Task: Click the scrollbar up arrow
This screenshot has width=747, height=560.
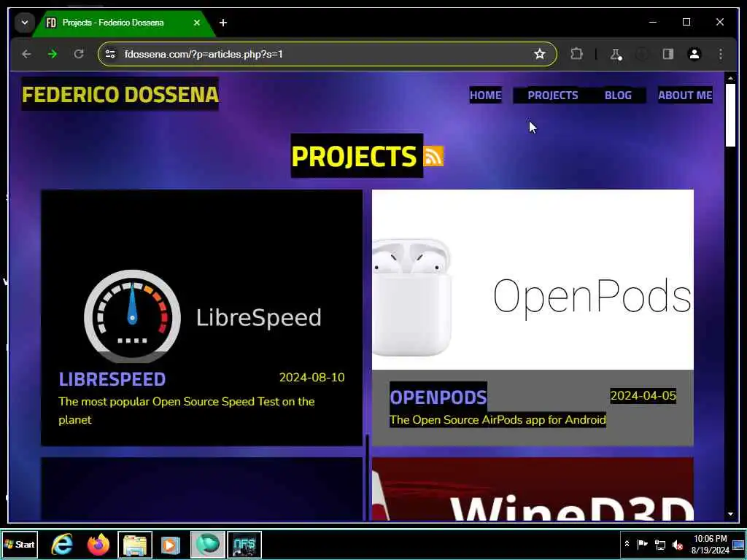Action: 730,77
